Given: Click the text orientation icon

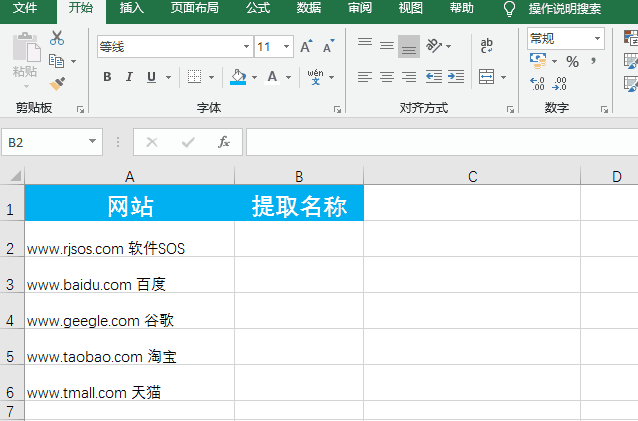Looking at the screenshot, I should 434,46.
